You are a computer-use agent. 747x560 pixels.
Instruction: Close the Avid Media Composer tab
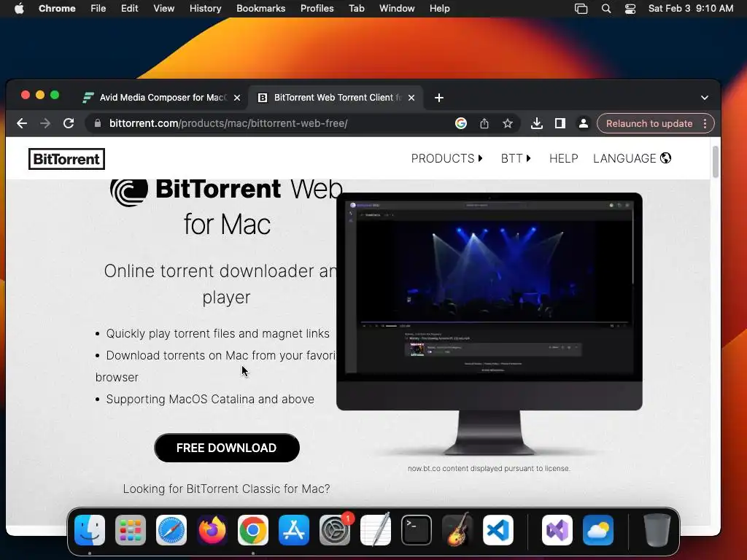[x=237, y=98]
